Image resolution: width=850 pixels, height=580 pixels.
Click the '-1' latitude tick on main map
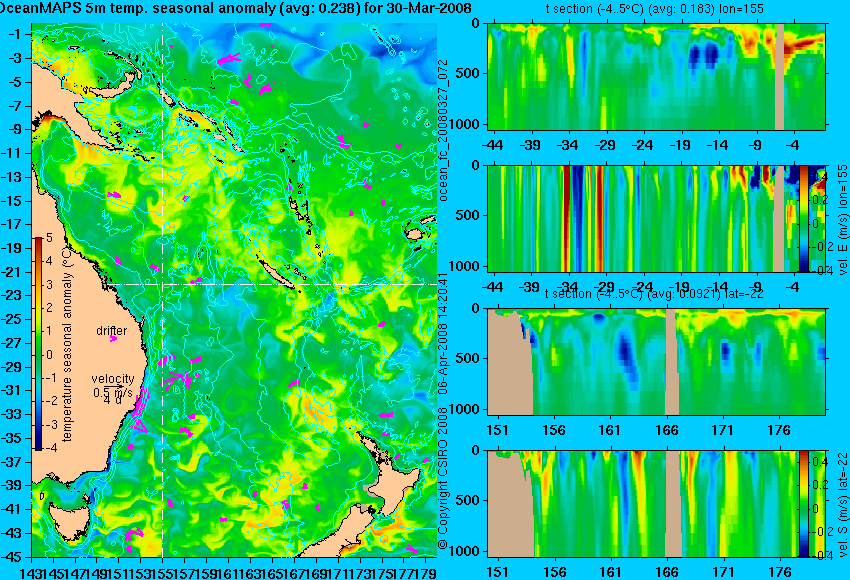click(x=15, y=34)
